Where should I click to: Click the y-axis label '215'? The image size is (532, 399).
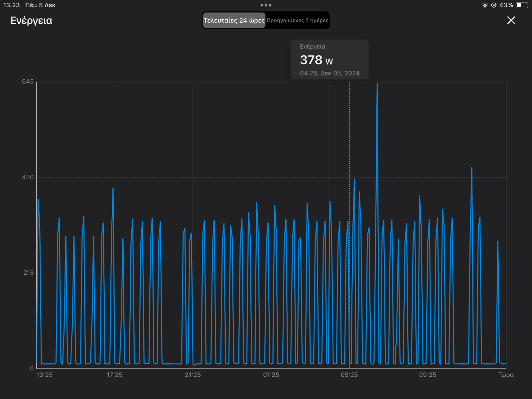[x=29, y=273]
